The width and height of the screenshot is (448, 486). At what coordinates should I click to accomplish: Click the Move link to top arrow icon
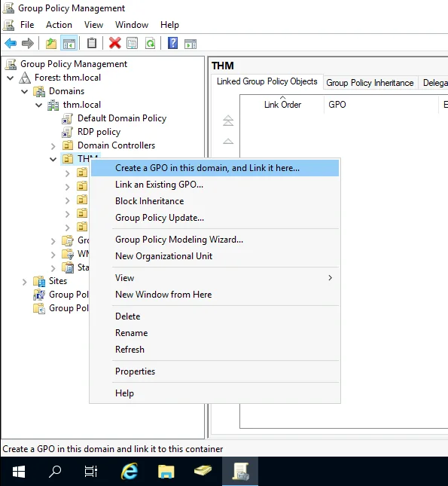coord(228,121)
